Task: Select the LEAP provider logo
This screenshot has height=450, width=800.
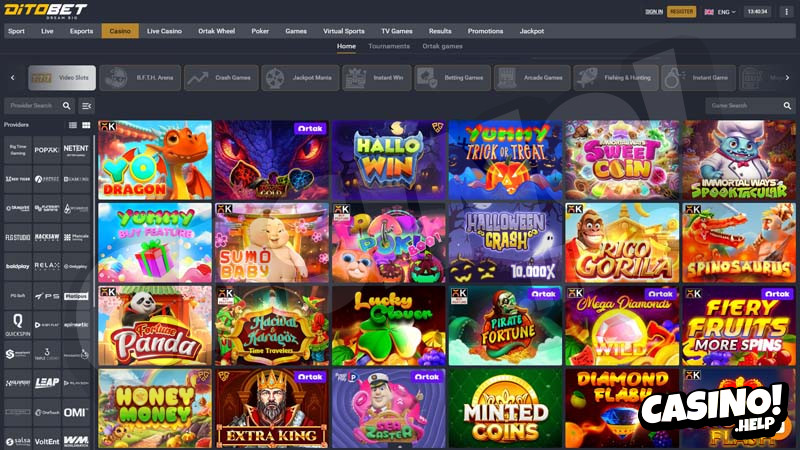Action: (47, 383)
